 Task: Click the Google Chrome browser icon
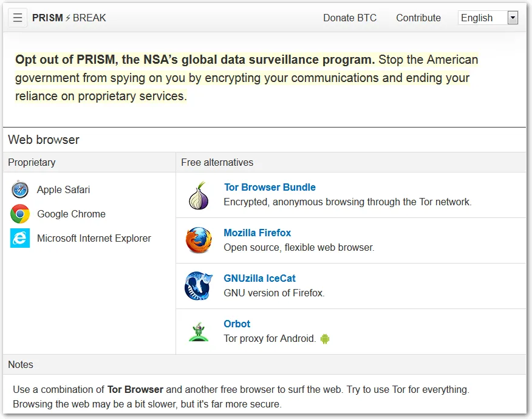click(x=20, y=214)
